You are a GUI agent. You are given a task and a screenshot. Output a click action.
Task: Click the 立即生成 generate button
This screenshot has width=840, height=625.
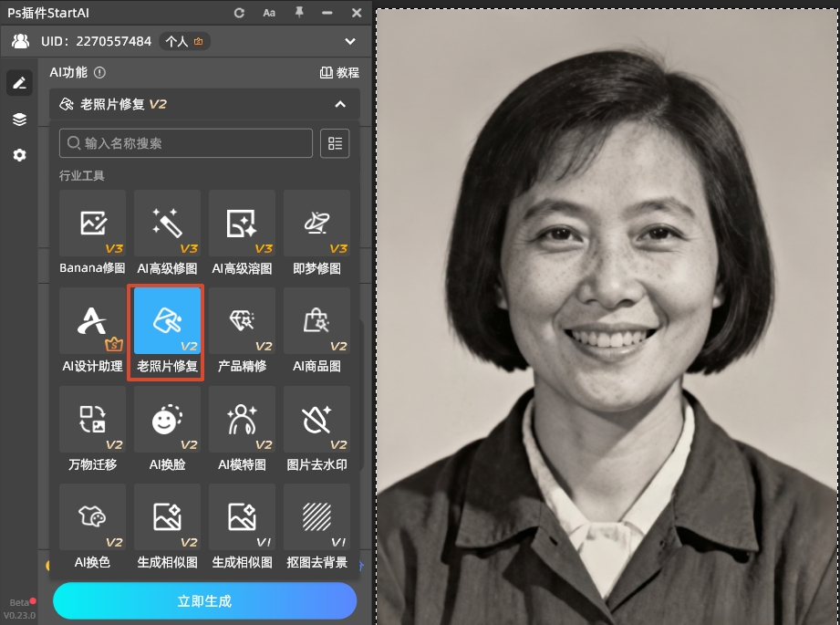coord(204,600)
